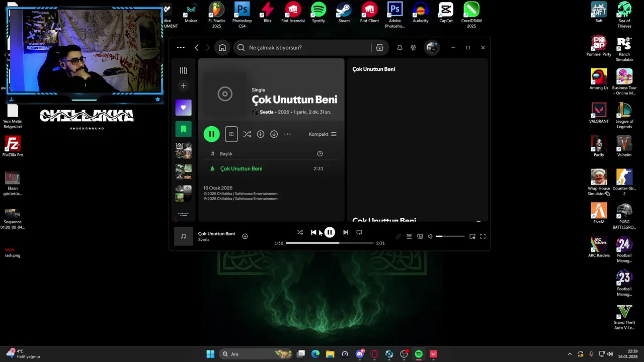Click the clock duration column header
644x362 pixels.
coord(320,154)
